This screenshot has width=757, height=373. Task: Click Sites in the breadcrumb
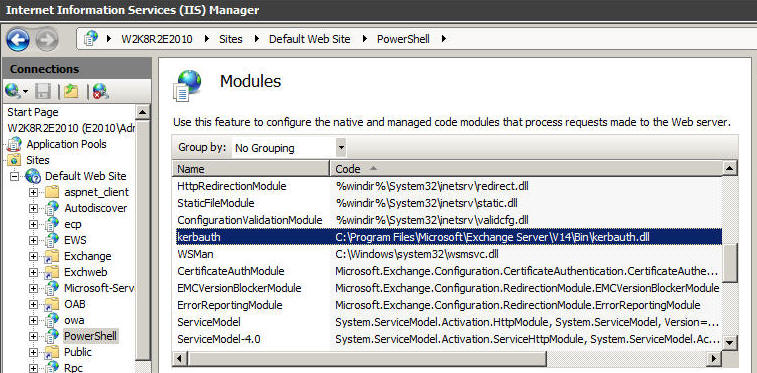click(x=231, y=39)
